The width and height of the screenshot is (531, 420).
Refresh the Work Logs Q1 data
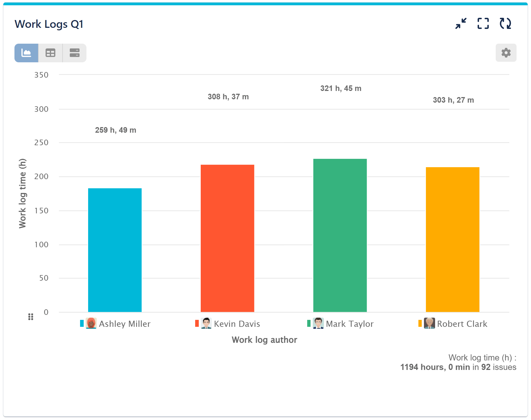pos(505,24)
